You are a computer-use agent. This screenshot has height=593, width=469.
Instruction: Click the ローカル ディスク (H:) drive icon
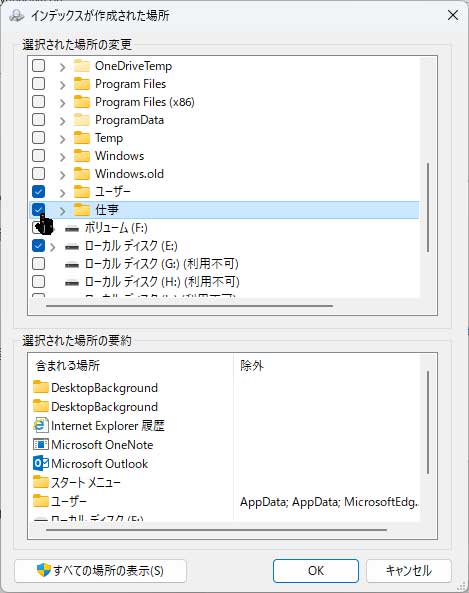[x=72, y=283]
